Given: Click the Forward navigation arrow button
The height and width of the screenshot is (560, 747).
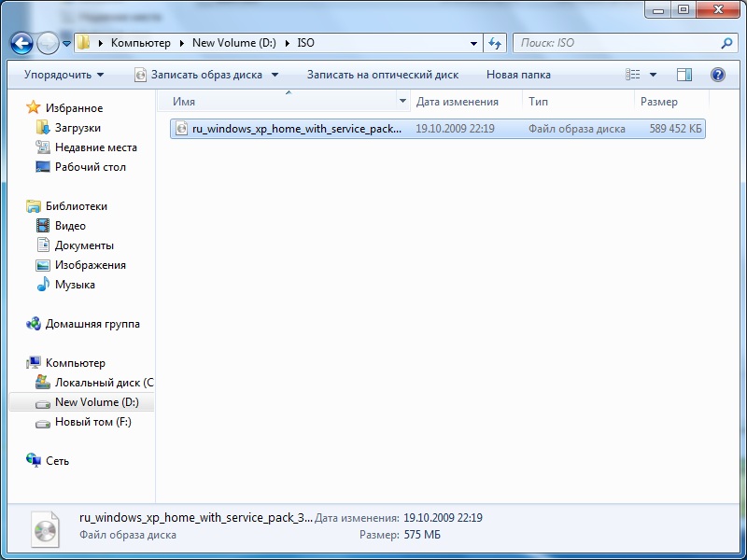Looking at the screenshot, I should [x=48, y=43].
